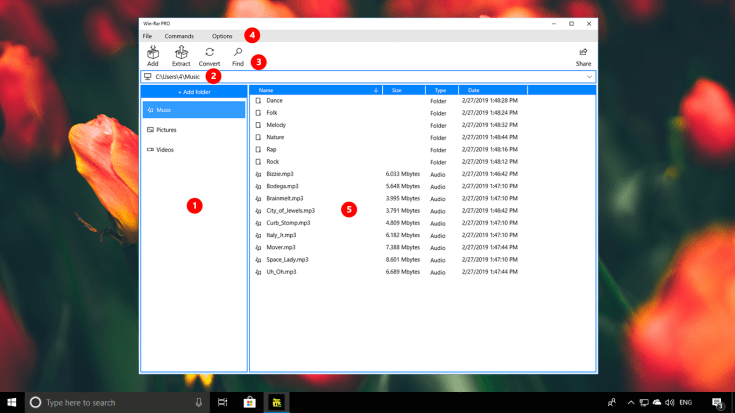The height and width of the screenshot is (413, 735).
Task: Toggle sort order on Name column
Action: point(376,90)
